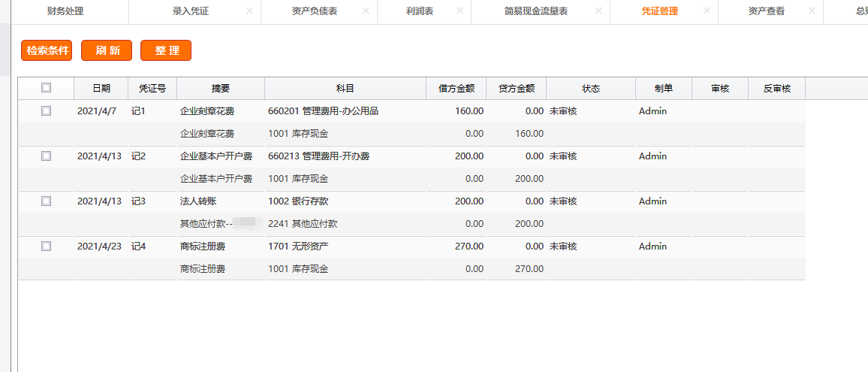The height and width of the screenshot is (372, 868).
Task: Click the 检索条件 button
Action: click(x=47, y=50)
